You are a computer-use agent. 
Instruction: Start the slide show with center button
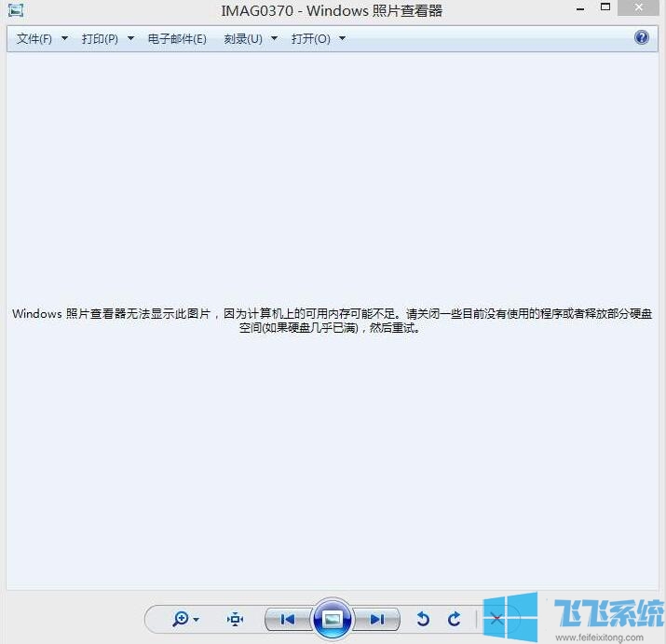[x=333, y=619]
